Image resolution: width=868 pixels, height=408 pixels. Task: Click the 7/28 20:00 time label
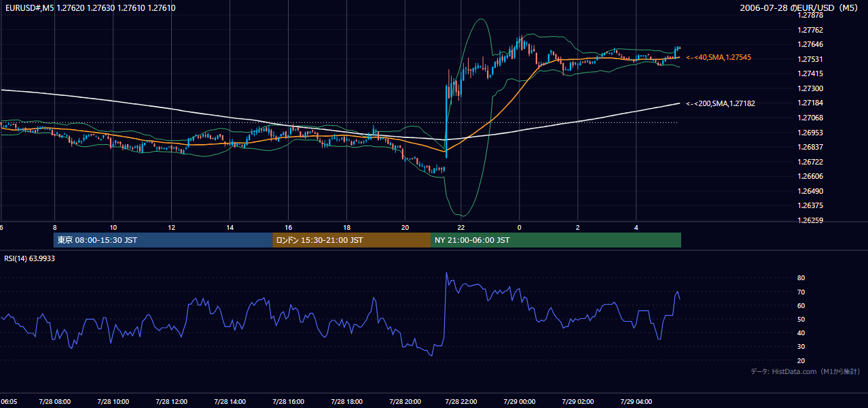tap(405, 402)
